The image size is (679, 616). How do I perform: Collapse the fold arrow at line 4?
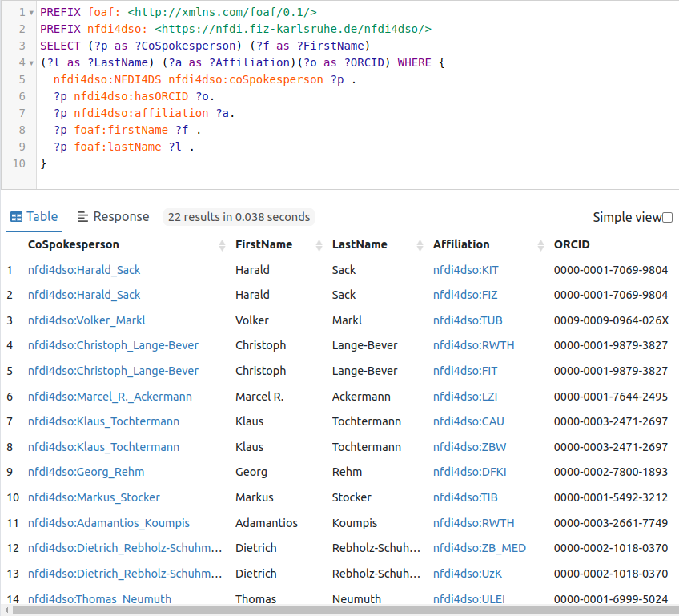(30, 62)
